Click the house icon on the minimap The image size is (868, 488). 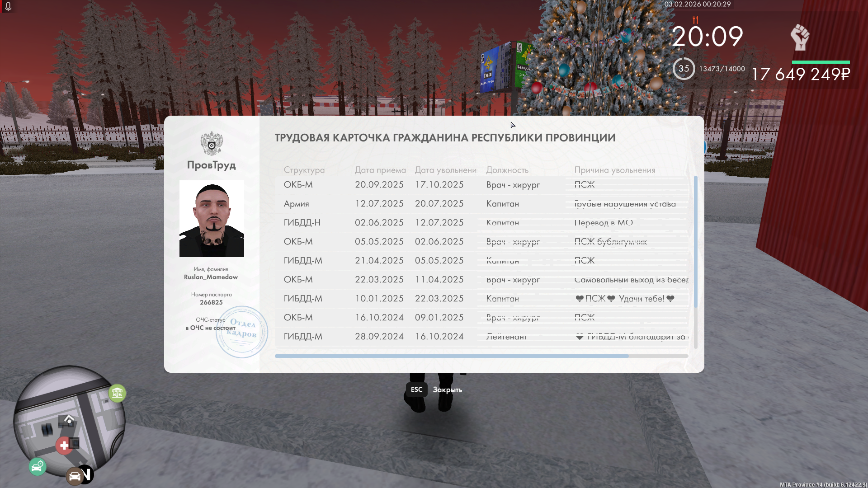pyautogui.click(x=69, y=419)
